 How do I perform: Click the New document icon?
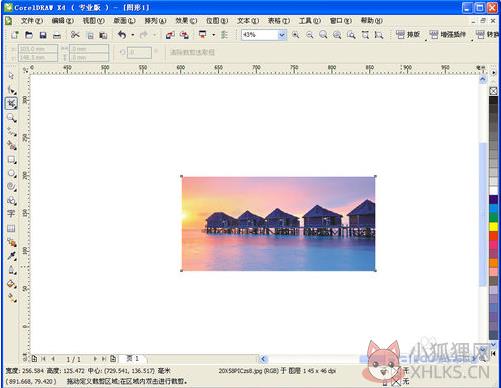(x=14, y=35)
